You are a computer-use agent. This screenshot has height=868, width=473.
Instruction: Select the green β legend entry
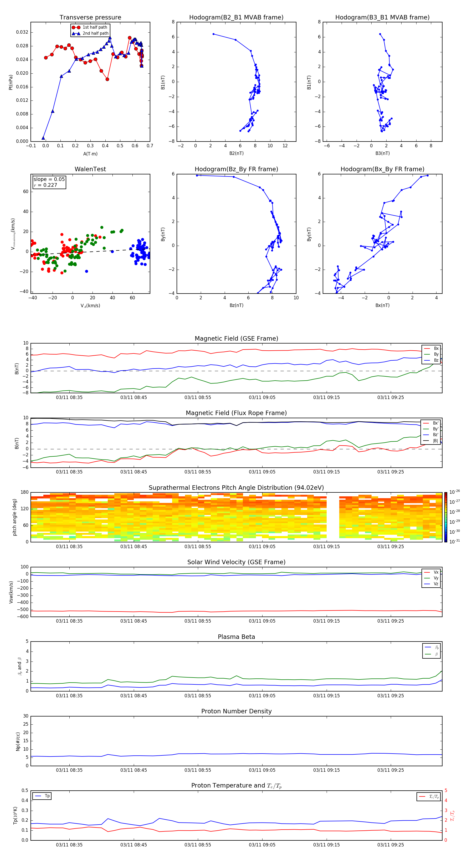click(431, 654)
